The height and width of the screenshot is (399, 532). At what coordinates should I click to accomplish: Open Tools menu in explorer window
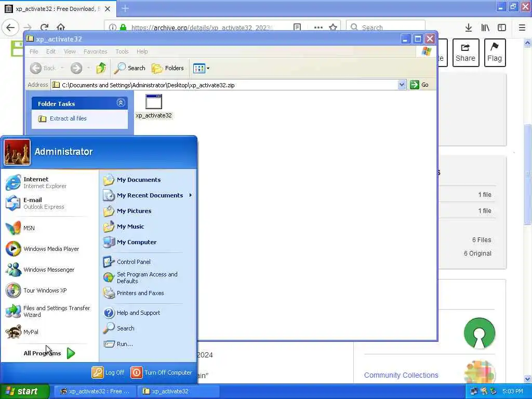pos(122,51)
